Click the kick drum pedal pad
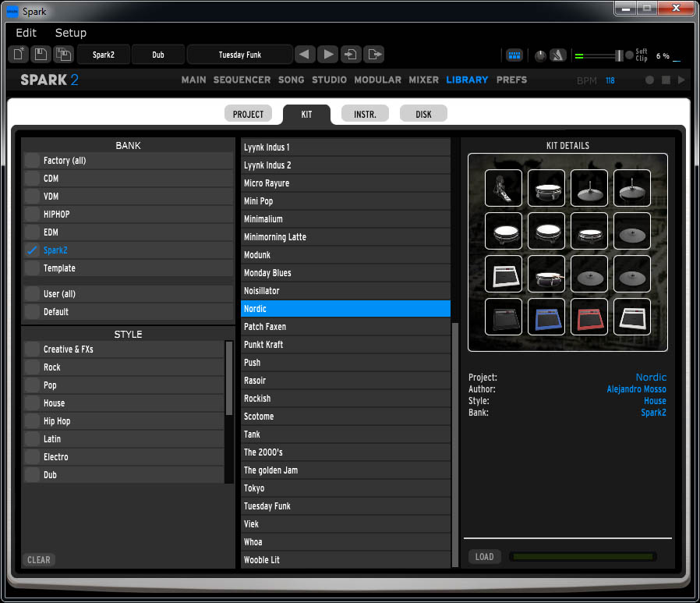This screenshot has width=700, height=603. [503, 188]
